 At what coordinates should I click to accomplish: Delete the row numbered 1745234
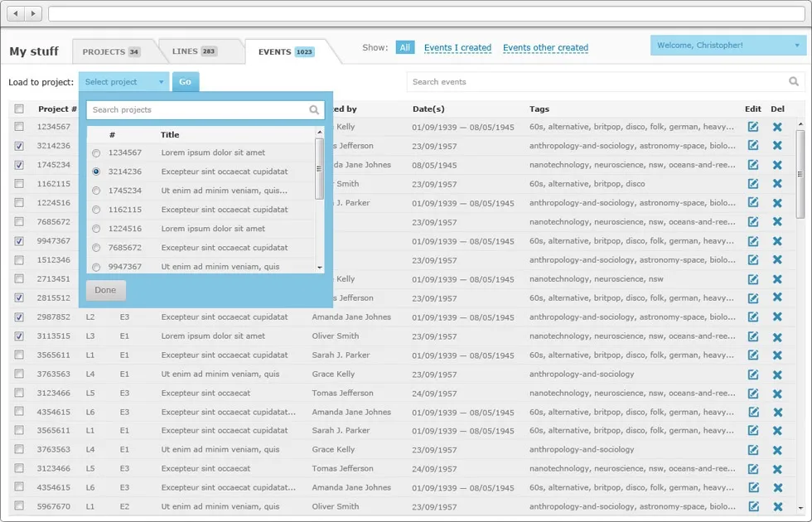(777, 165)
